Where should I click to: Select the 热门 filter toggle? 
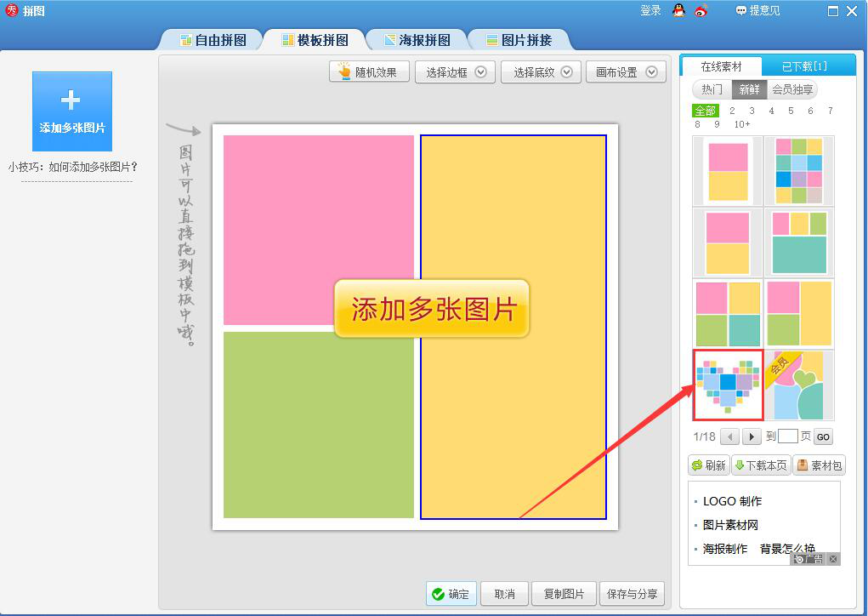pos(712,89)
